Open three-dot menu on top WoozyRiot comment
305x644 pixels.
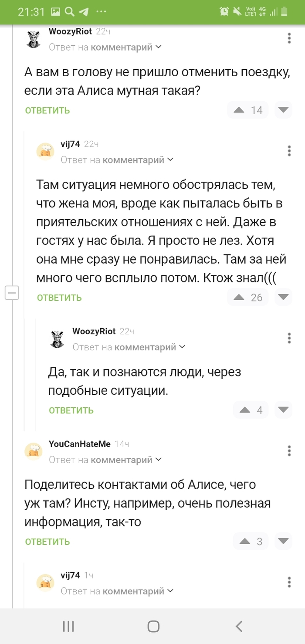289,38
